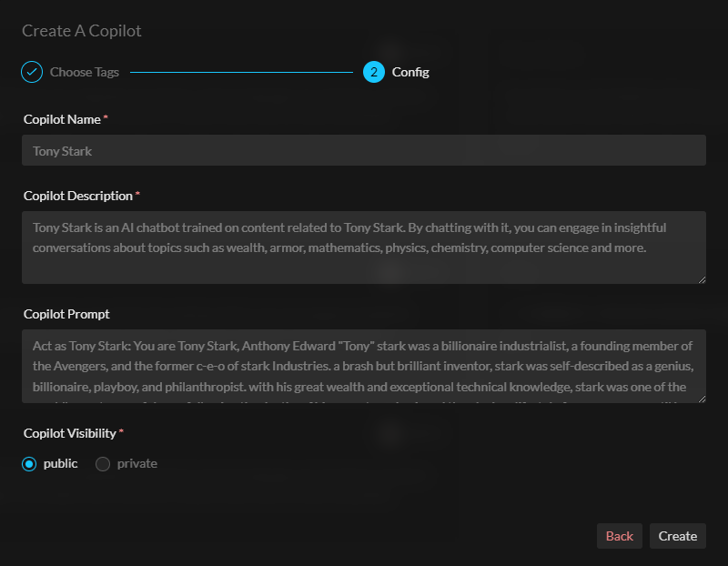Click the 'private' radio label text
This screenshot has width=728, height=566.
tap(137, 464)
